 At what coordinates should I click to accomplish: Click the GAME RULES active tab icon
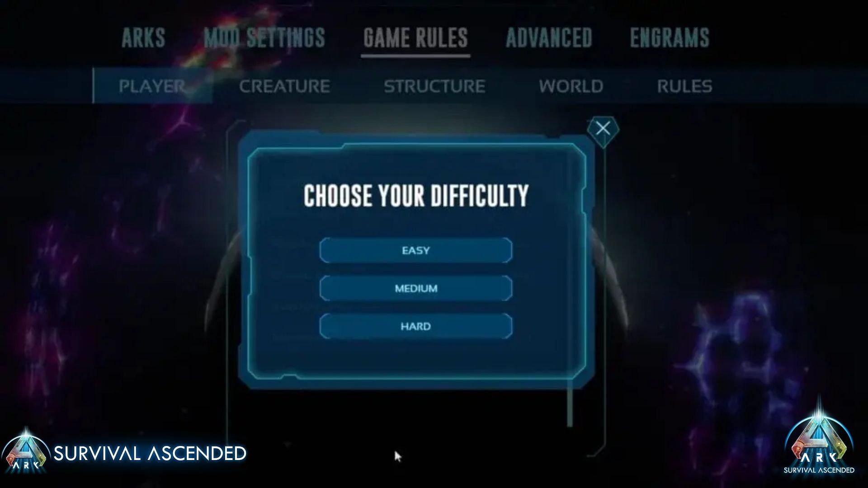[415, 38]
